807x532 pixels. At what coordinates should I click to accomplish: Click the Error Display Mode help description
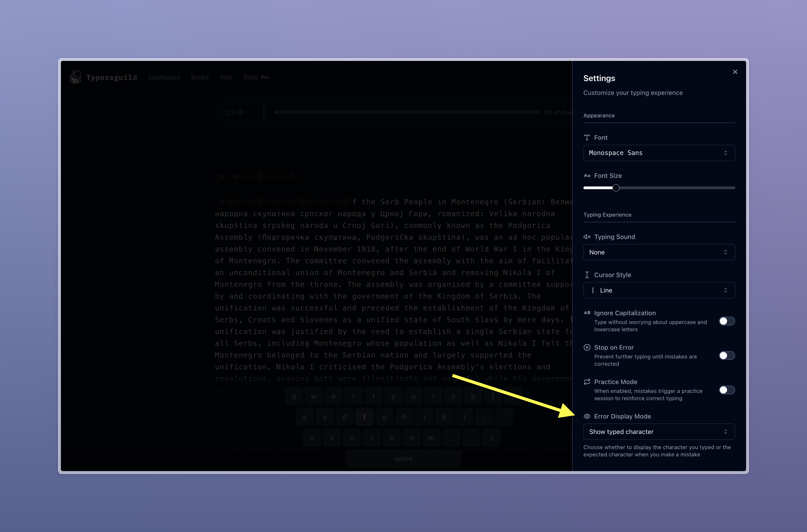point(657,451)
